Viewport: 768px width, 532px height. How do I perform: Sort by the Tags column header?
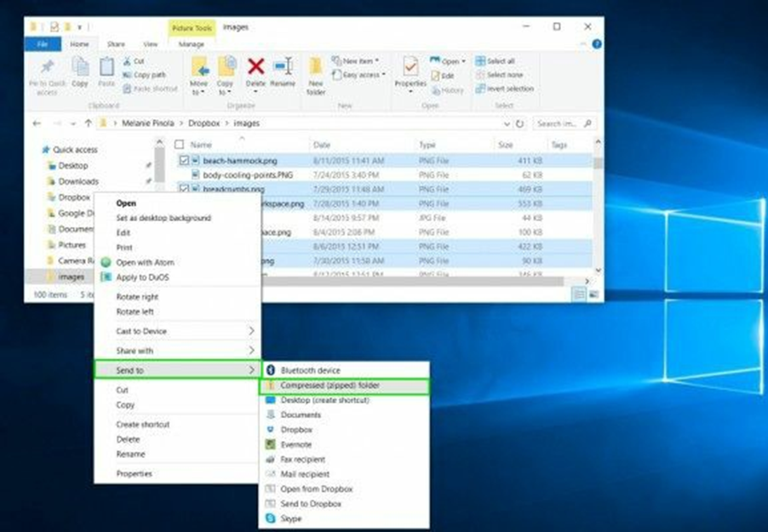(559, 145)
